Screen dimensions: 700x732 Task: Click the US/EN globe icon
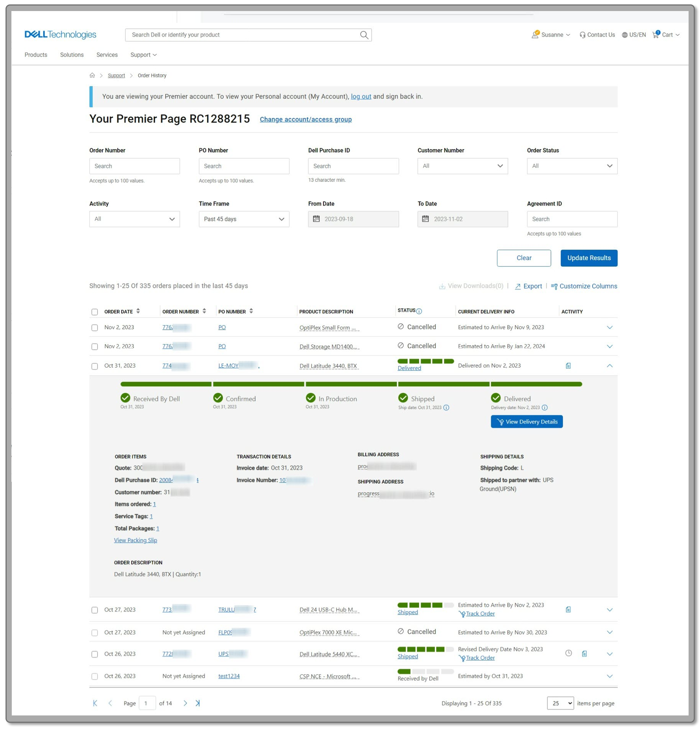click(x=624, y=35)
